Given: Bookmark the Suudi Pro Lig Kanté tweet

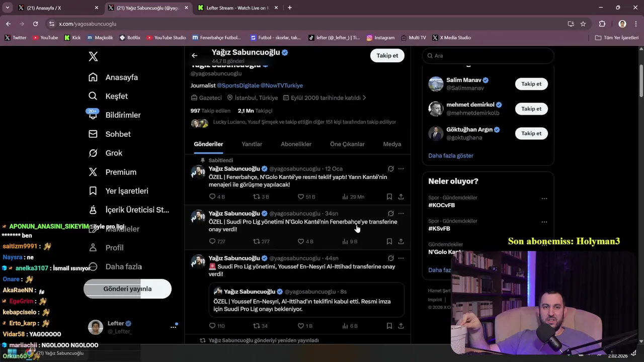Looking at the screenshot, I should (x=389, y=242).
